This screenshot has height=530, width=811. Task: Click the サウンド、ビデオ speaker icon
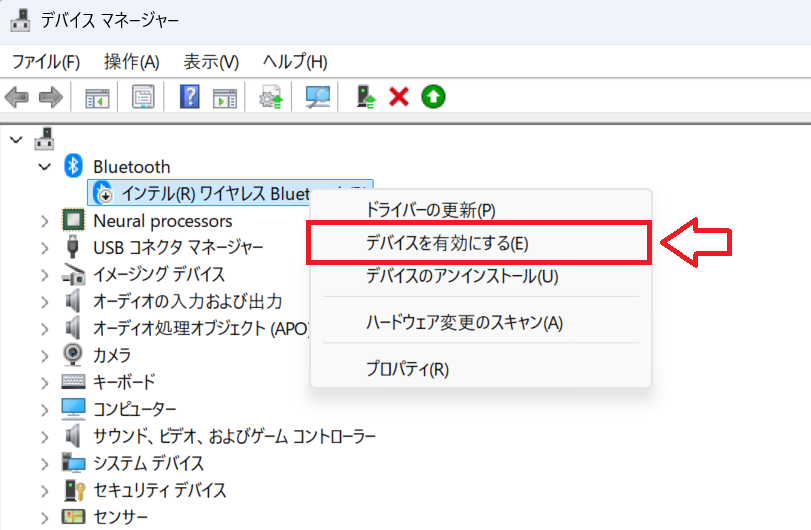[x=73, y=435]
